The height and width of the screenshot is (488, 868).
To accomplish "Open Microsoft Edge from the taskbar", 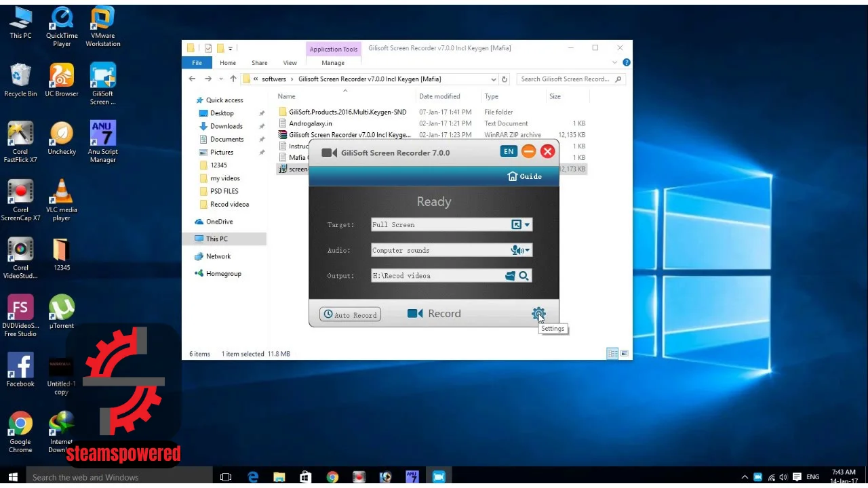I will tap(253, 477).
